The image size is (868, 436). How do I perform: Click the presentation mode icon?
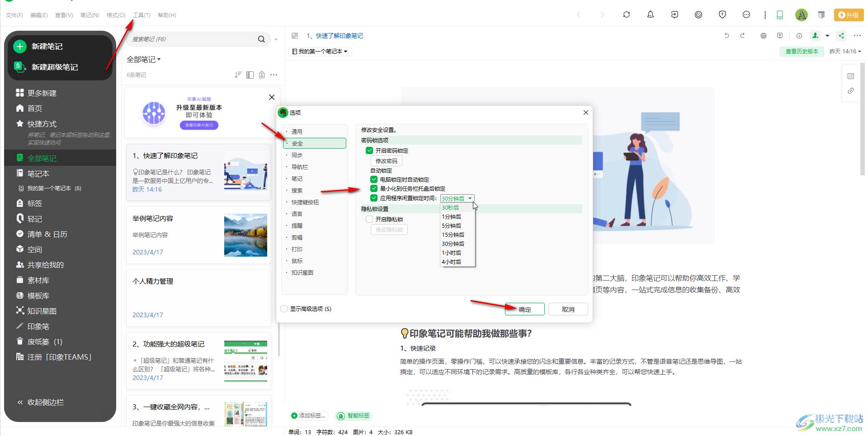coord(779,36)
